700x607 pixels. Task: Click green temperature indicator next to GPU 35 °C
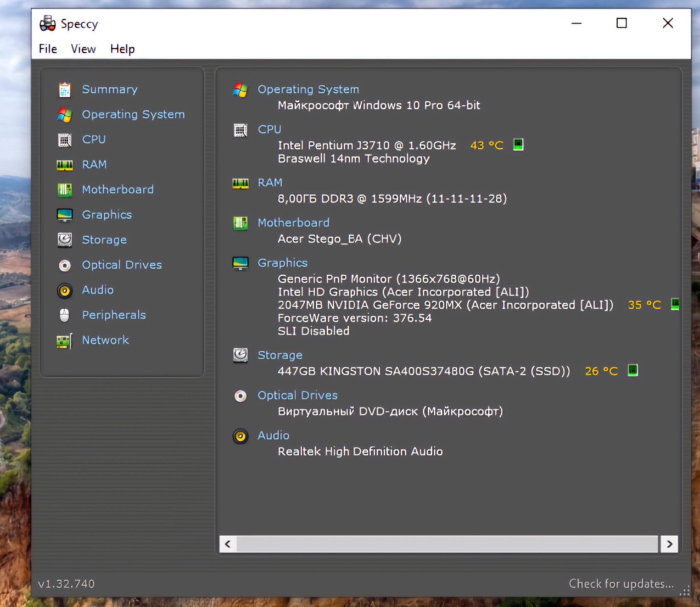675,304
